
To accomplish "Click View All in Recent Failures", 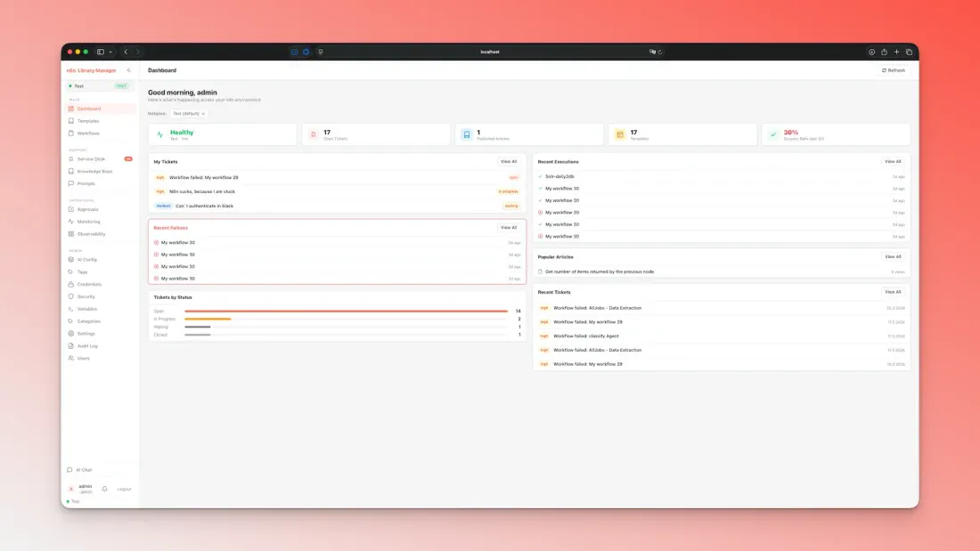I will tap(509, 228).
